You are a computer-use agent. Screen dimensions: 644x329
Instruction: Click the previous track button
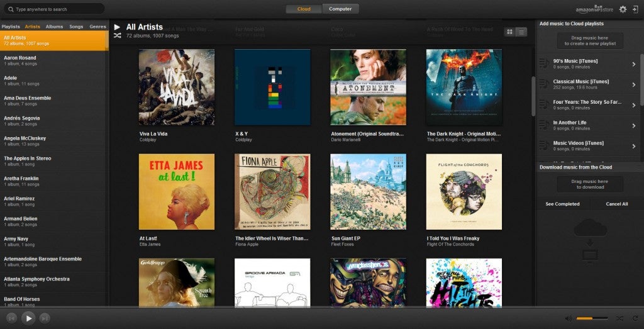(x=11, y=318)
